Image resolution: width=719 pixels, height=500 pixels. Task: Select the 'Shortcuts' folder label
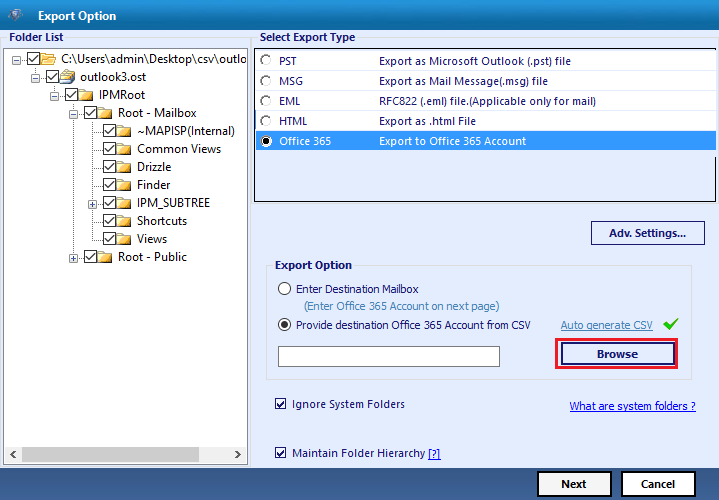pos(162,221)
